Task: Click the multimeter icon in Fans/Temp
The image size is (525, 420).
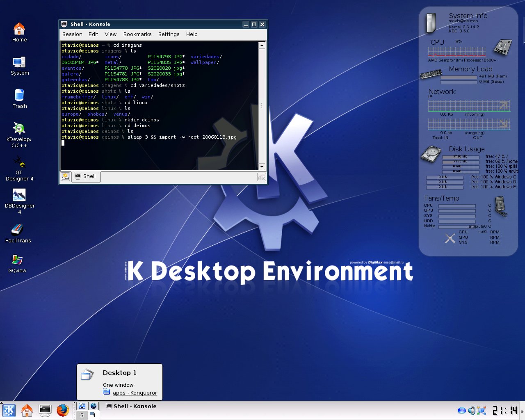Action: 500,206
